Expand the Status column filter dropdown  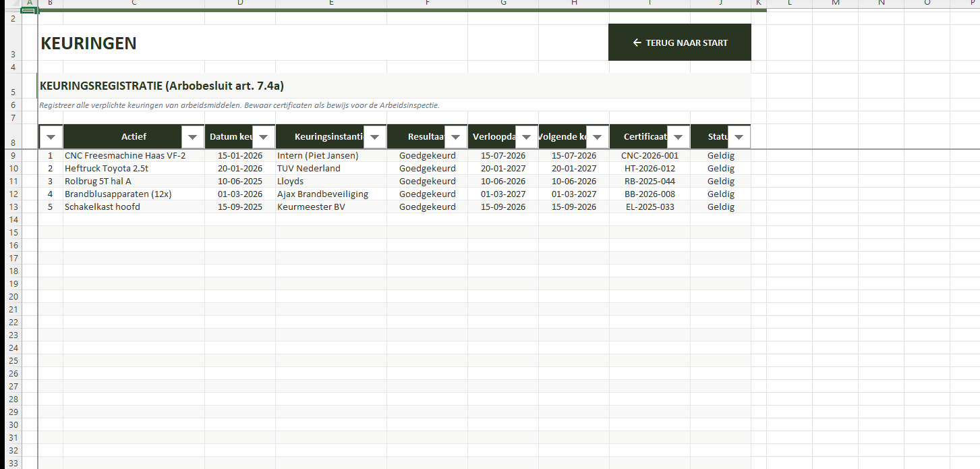[739, 137]
